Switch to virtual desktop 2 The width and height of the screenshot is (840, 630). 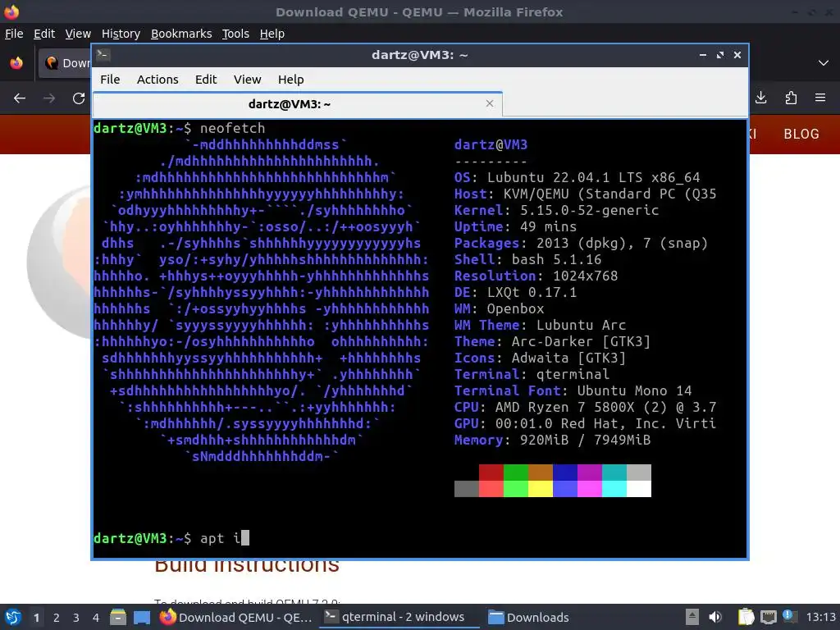click(x=57, y=618)
